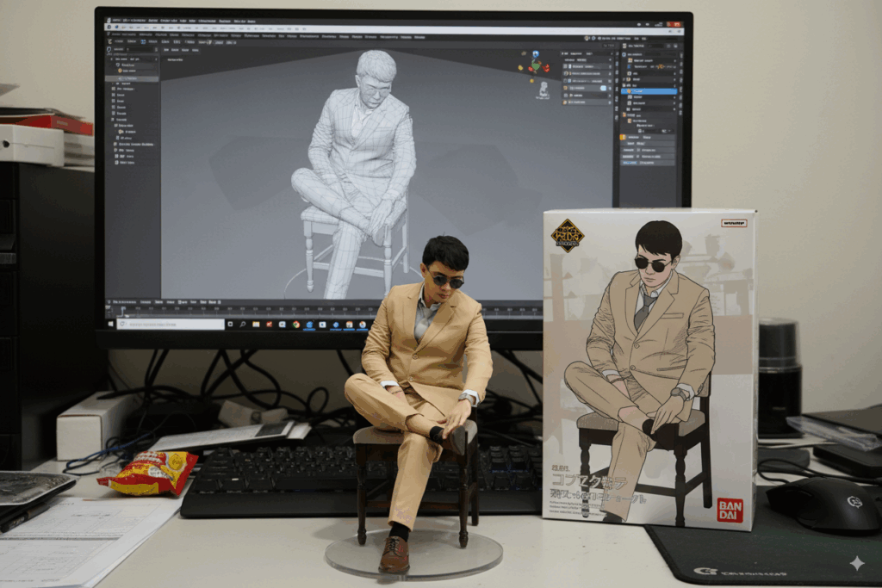Open the Windows Start menu
Screen dimensions: 882x588
109,325
